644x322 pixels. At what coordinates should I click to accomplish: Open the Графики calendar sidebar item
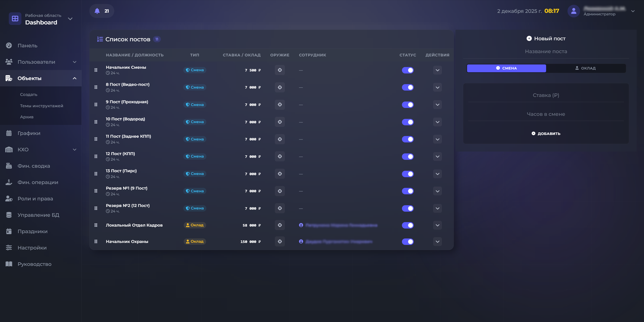point(29,133)
